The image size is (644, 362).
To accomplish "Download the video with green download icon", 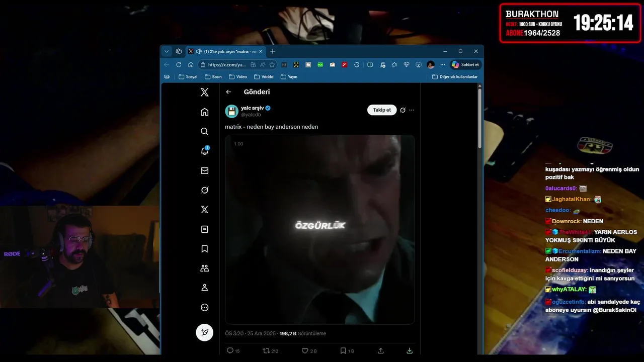I will (x=410, y=351).
